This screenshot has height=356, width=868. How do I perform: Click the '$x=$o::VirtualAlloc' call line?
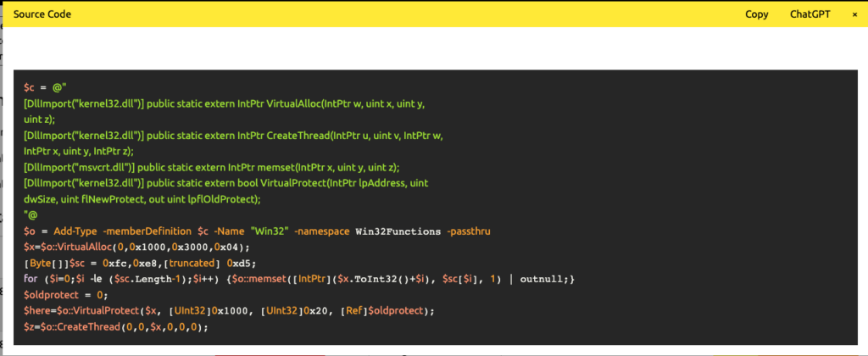coord(136,247)
